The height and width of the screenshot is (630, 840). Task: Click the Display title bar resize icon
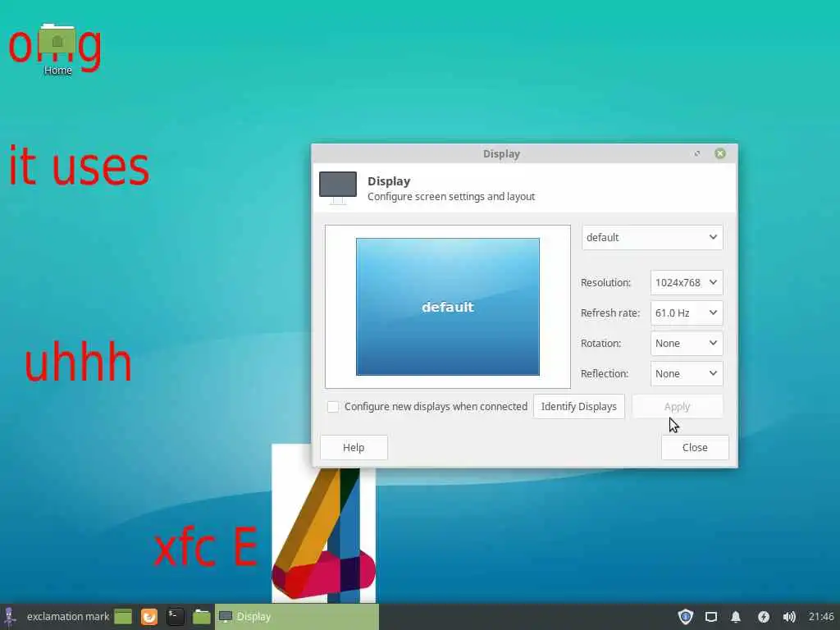697,153
